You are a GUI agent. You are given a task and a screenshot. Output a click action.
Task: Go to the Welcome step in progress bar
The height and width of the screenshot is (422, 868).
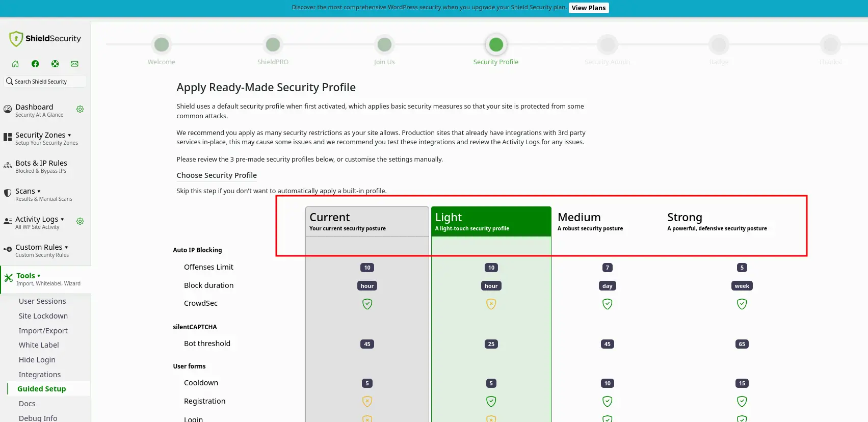(x=162, y=45)
